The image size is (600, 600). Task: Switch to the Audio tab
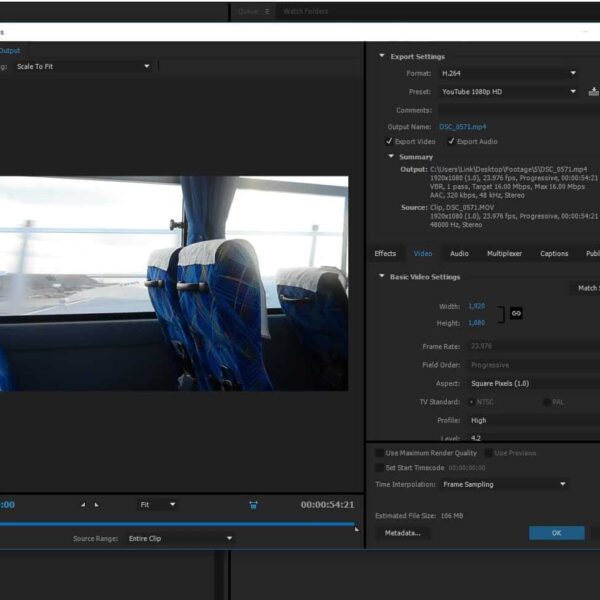click(459, 254)
